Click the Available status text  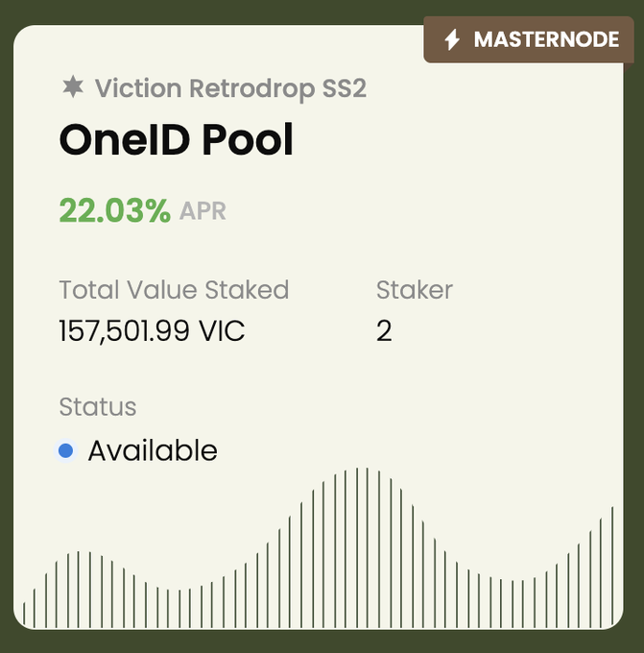pyautogui.click(x=153, y=450)
